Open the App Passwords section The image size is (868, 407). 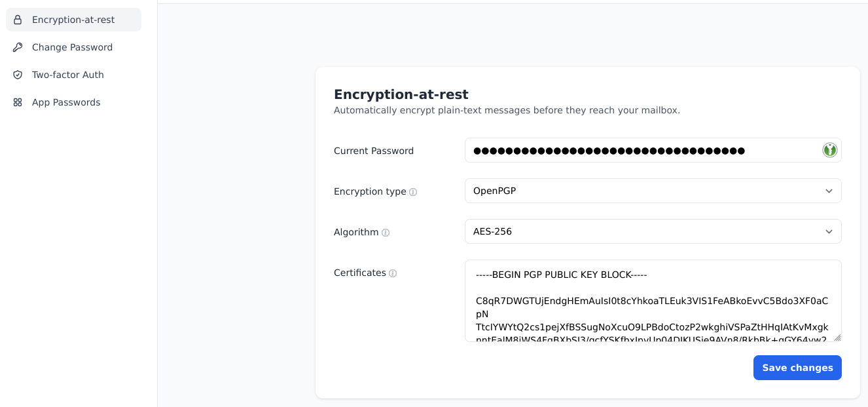(73, 102)
